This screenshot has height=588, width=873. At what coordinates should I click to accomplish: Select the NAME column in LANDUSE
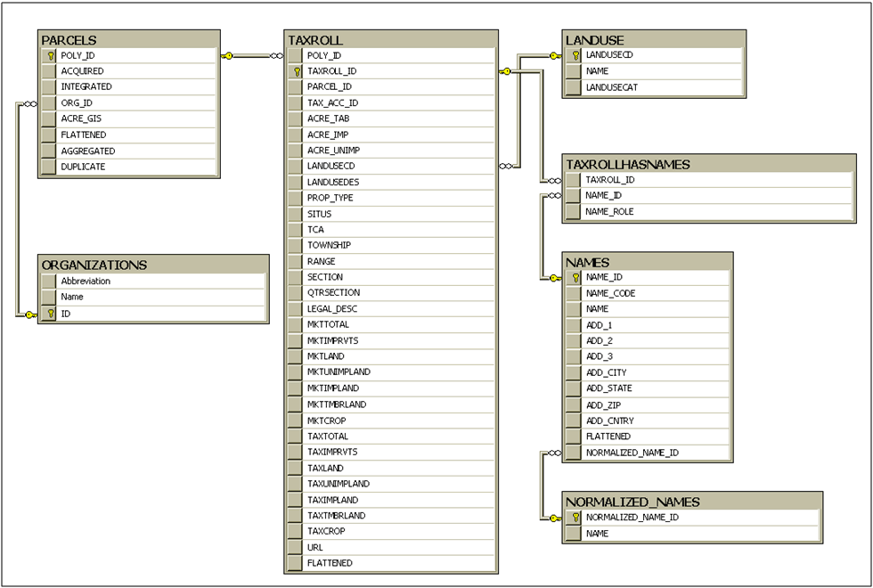654,71
